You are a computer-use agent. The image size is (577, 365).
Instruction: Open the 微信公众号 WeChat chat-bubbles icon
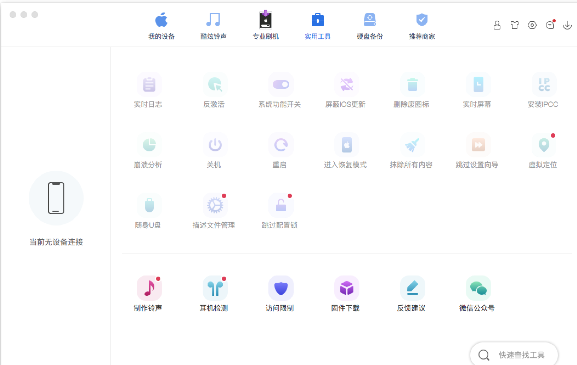[x=478, y=288]
